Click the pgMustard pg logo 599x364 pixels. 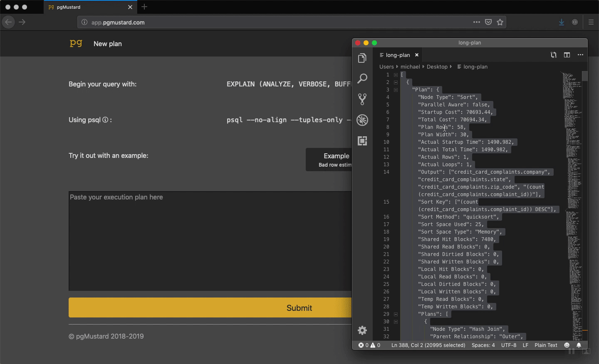[76, 43]
